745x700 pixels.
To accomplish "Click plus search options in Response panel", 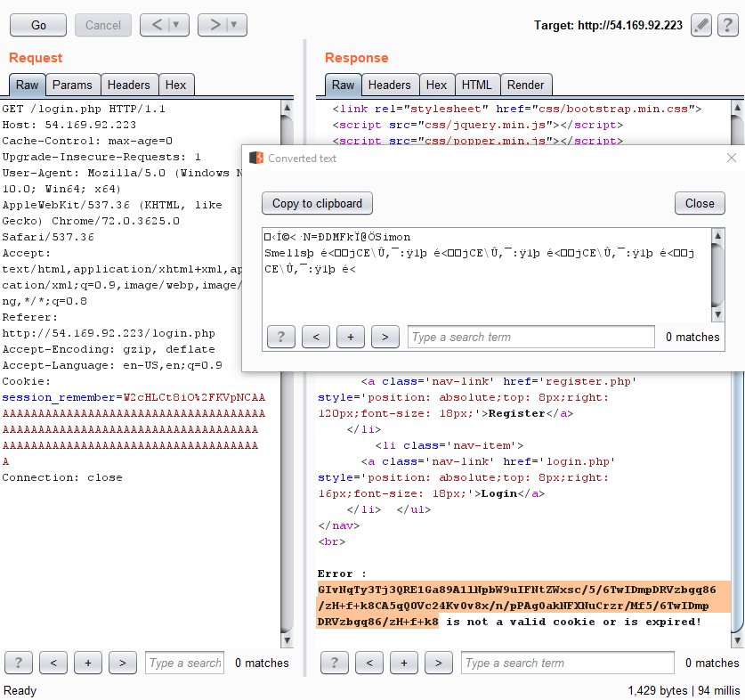I will click(x=404, y=663).
